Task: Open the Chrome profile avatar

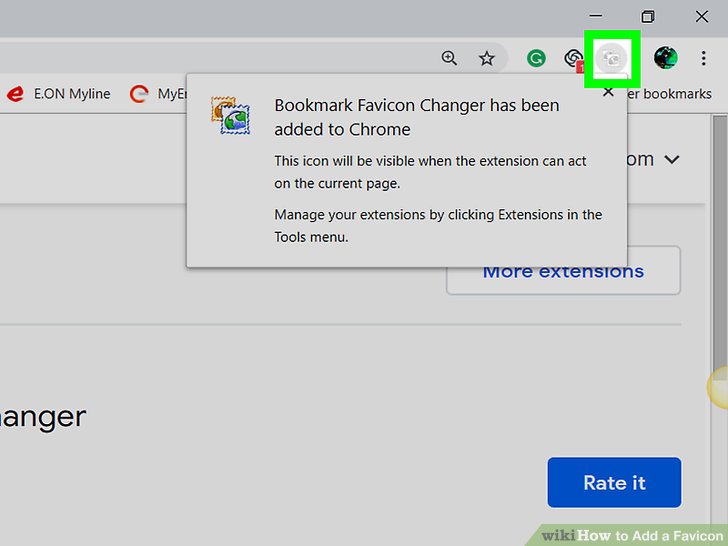Action: (665, 58)
